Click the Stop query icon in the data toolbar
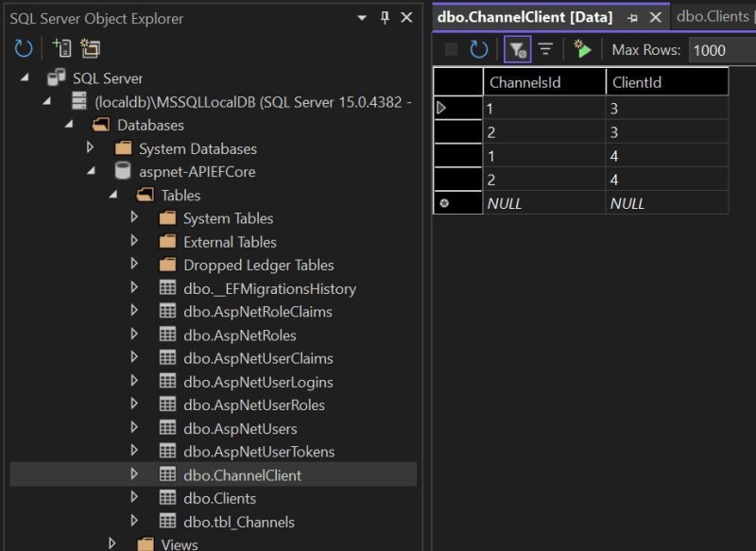Image resolution: width=756 pixels, height=551 pixels. coord(452,49)
